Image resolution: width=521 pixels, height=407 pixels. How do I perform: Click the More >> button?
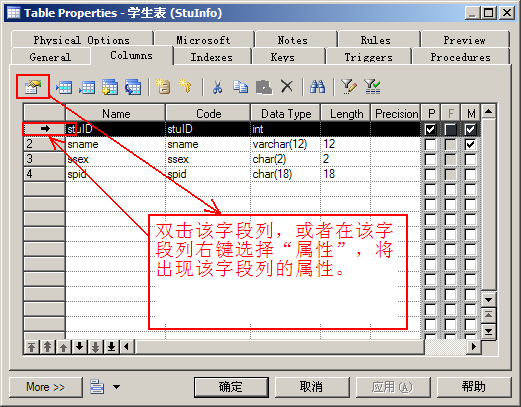click(x=46, y=387)
